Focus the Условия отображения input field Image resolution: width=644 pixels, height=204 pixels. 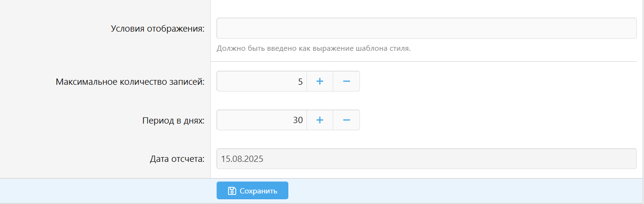(x=426, y=28)
